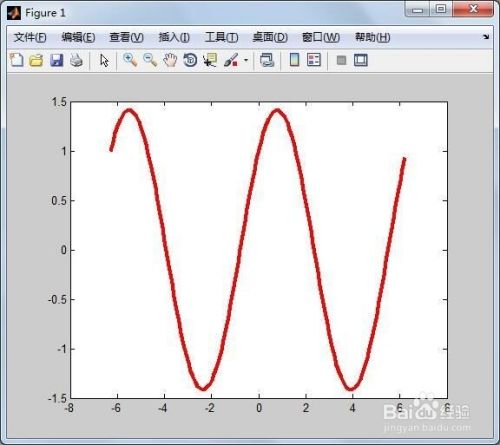This screenshot has height=445, width=500.
Task: Minimize the Figure 1 window
Action: pos(417,9)
